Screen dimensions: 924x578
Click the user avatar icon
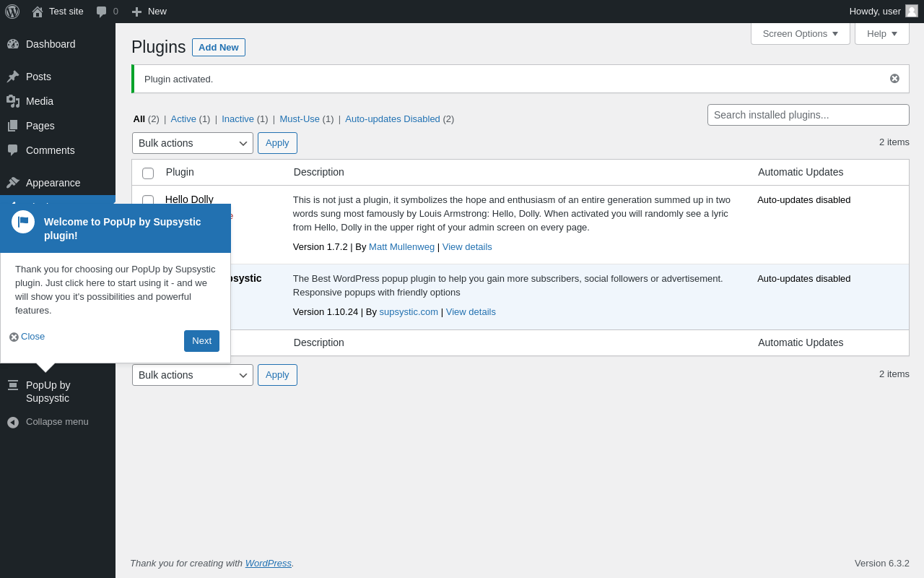point(912,11)
